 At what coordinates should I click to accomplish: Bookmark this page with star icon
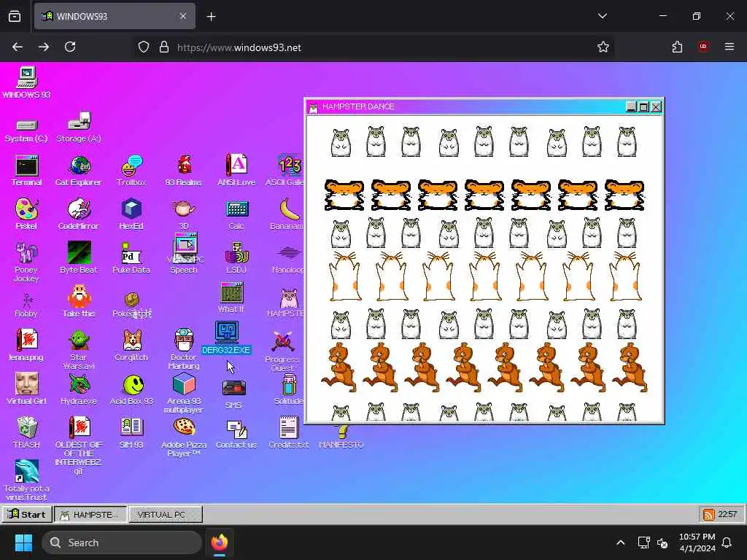pos(603,47)
